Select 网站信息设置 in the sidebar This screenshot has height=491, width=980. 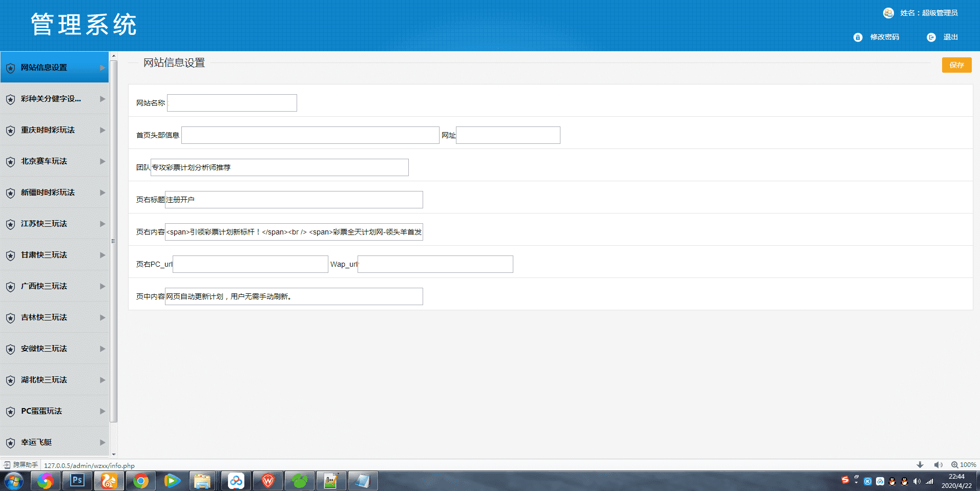44,68
